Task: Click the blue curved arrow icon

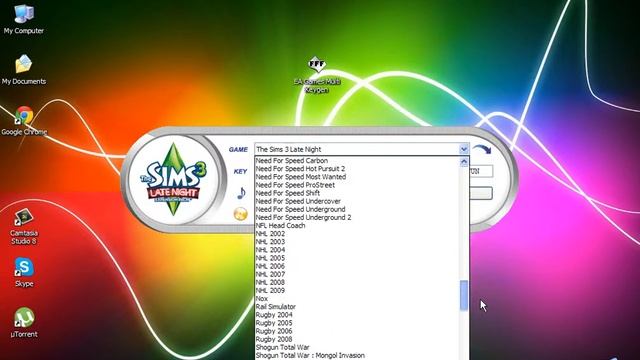Action: [482, 149]
